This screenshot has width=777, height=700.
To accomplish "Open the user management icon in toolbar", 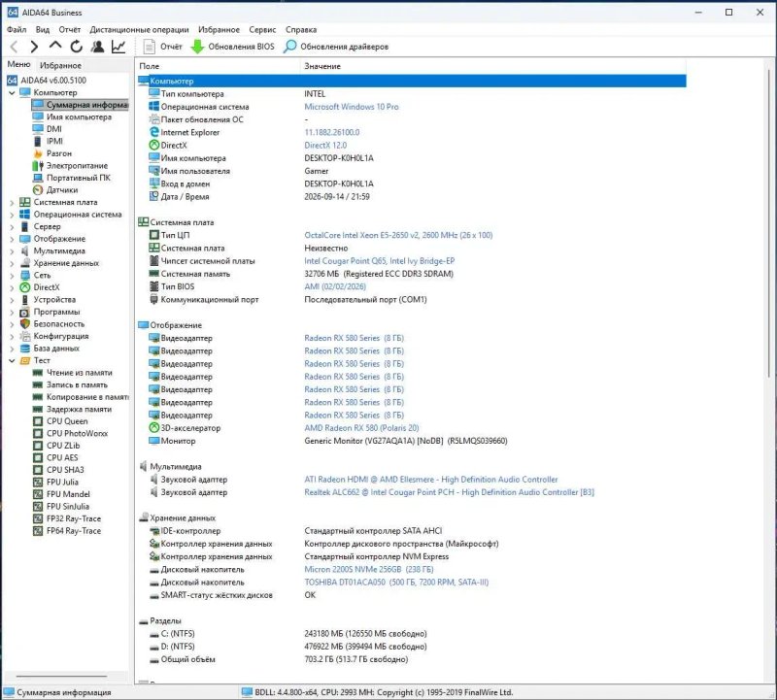I will (x=98, y=47).
